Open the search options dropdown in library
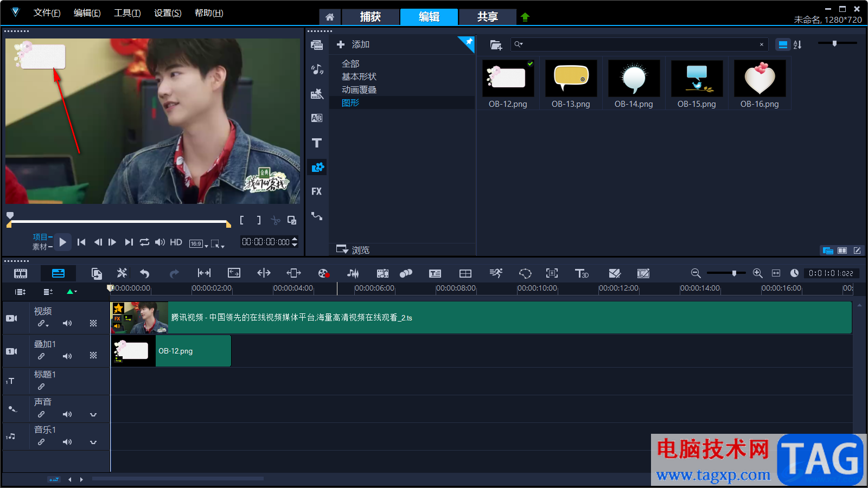Image resolution: width=868 pixels, height=488 pixels. (x=519, y=44)
